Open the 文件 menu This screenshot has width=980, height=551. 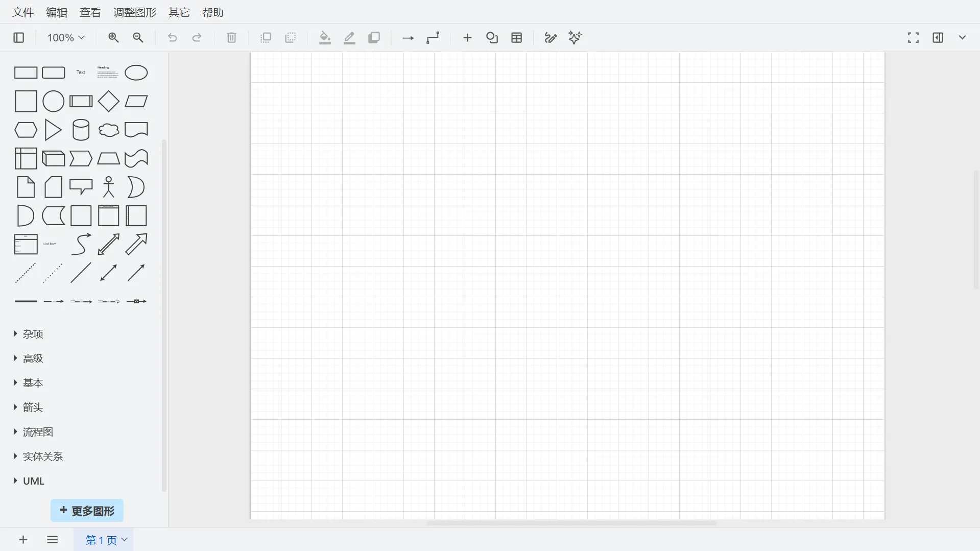coord(23,12)
